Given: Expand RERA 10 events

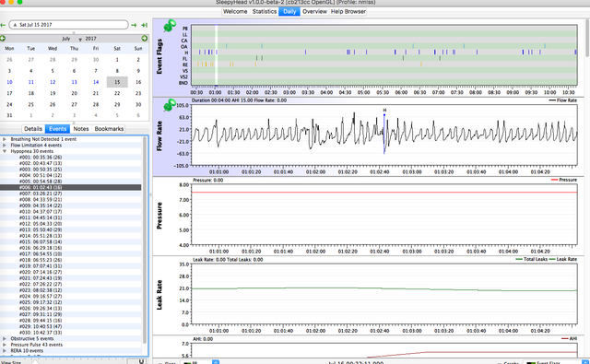Looking at the screenshot, I should click(5, 350).
